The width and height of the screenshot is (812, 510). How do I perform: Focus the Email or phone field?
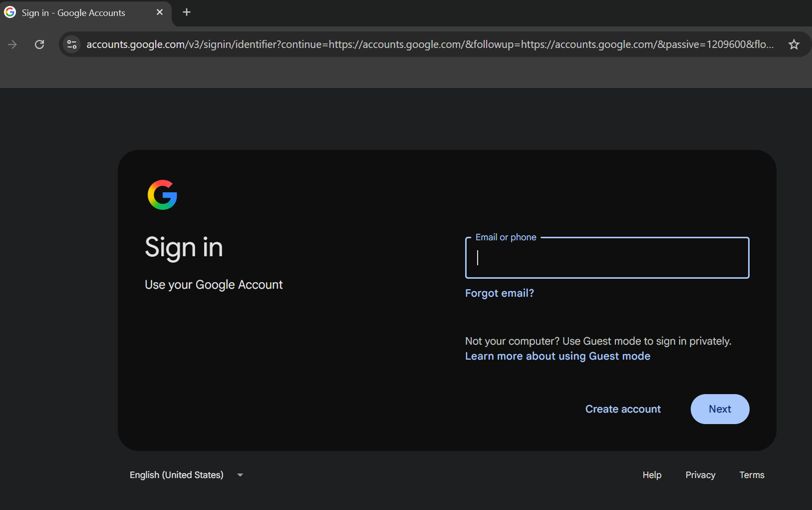607,258
